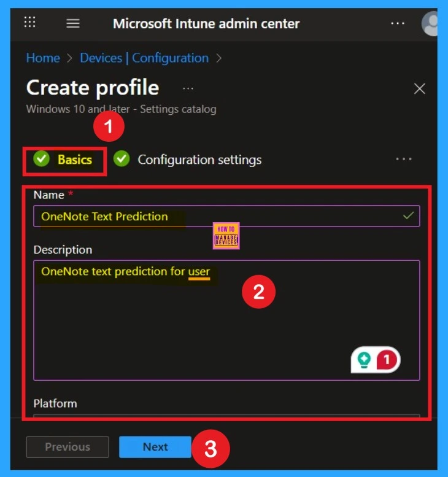
Task: Open the ellipsis beside Create profile title
Action: [x=188, y=89]
